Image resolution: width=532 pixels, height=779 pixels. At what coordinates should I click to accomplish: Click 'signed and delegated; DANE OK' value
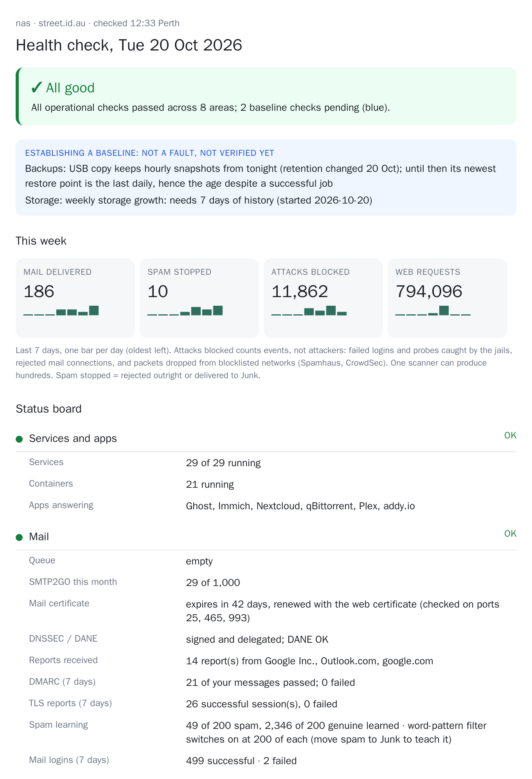pos(257,639)
